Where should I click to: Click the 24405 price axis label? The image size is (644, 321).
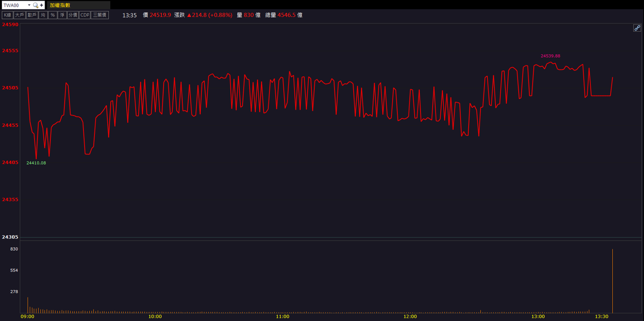click(10, 162)
